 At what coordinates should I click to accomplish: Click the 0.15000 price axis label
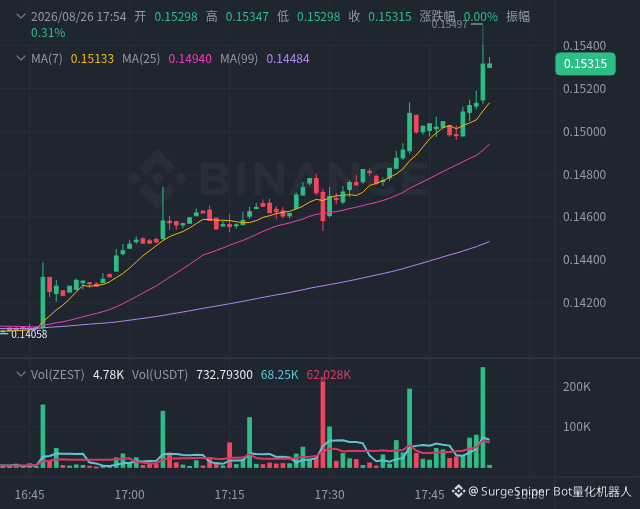(x=584, y=132)
